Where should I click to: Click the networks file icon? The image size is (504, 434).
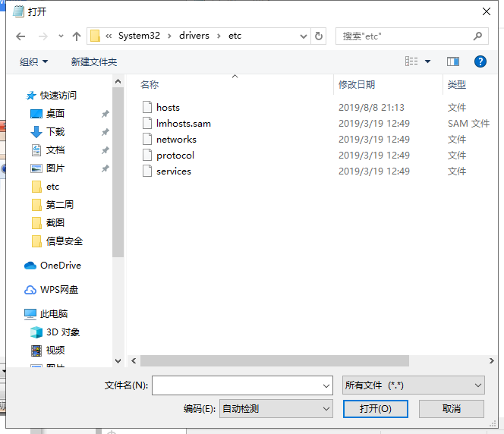coord(147,139)
